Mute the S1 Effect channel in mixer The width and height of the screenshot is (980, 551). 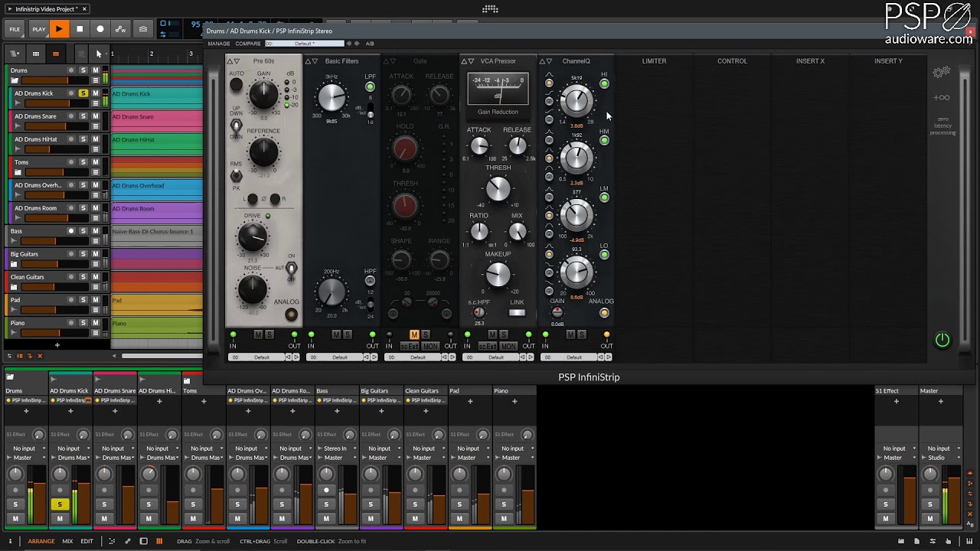pyautogui.click(x=885, y=519)
